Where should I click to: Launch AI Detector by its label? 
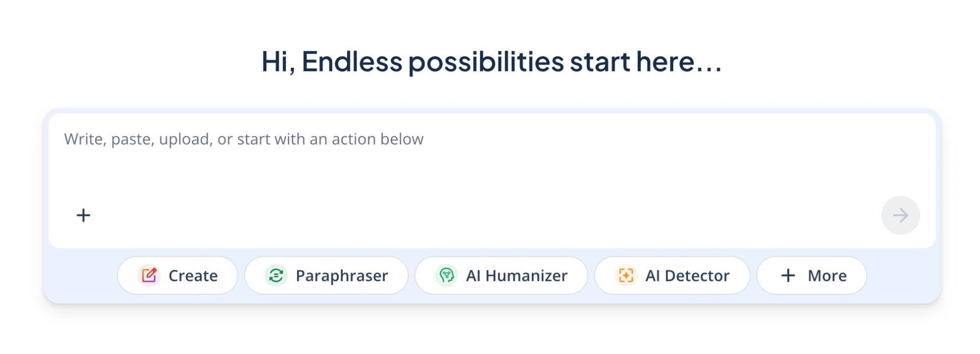coord(687,276)
